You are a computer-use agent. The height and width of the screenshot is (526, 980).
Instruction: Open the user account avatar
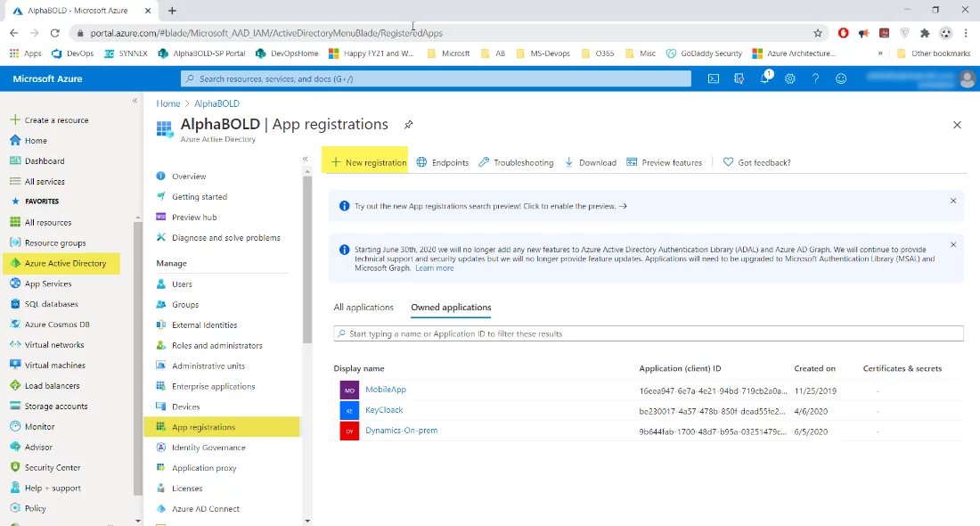(x=968, y=78)
